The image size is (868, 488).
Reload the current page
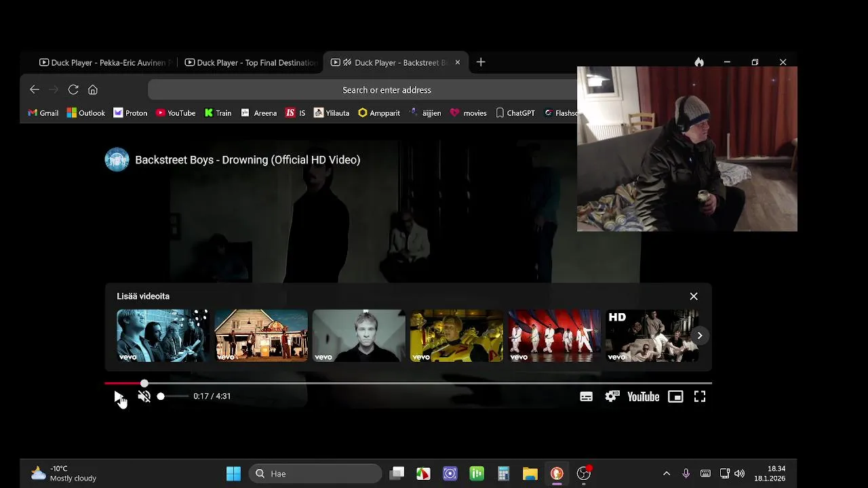[73, 89]
